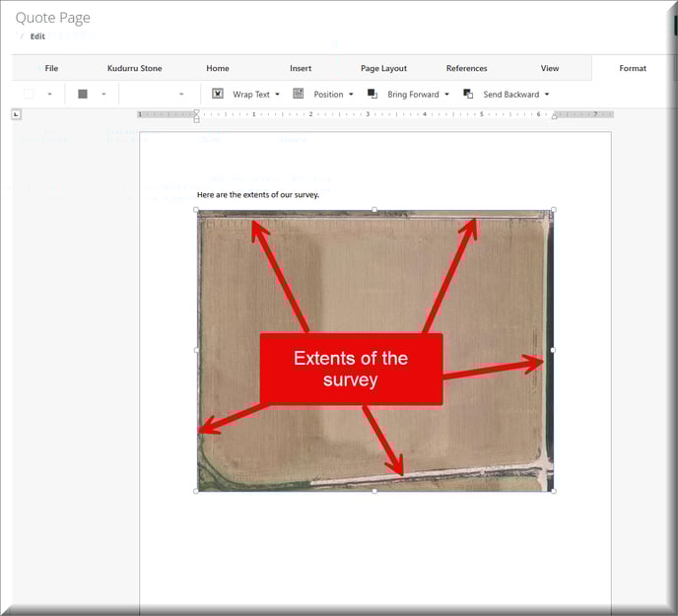This screenshot has height=616, width=678.
Task: Click the red 'Extents of the survey' label box
Action: tap(351, 369)
